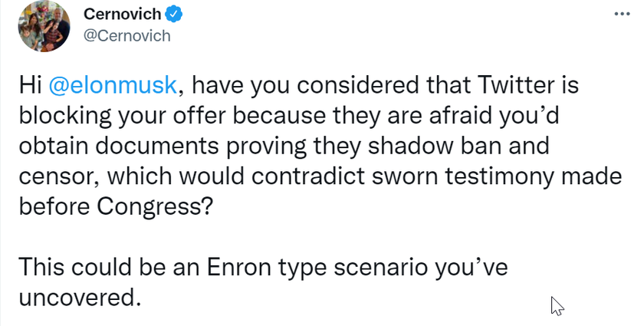The image size is (644, 326).
Task: Click the blue verified badge next to Cernovich
Action: click(x=173, y=15)
